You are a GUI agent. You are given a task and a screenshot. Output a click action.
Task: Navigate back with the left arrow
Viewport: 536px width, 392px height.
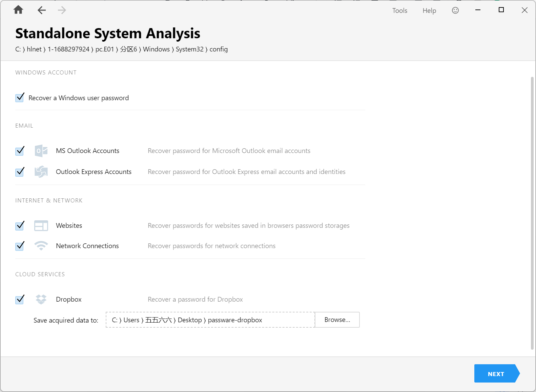42,10
